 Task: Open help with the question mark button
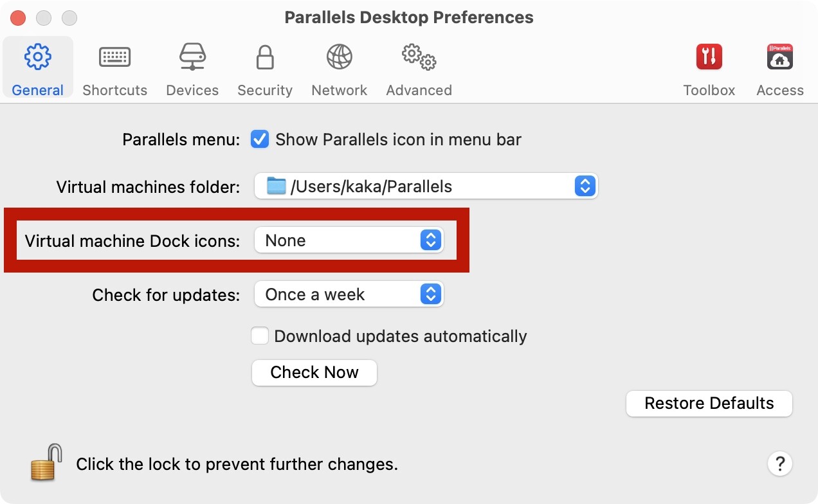coord(779,463)
